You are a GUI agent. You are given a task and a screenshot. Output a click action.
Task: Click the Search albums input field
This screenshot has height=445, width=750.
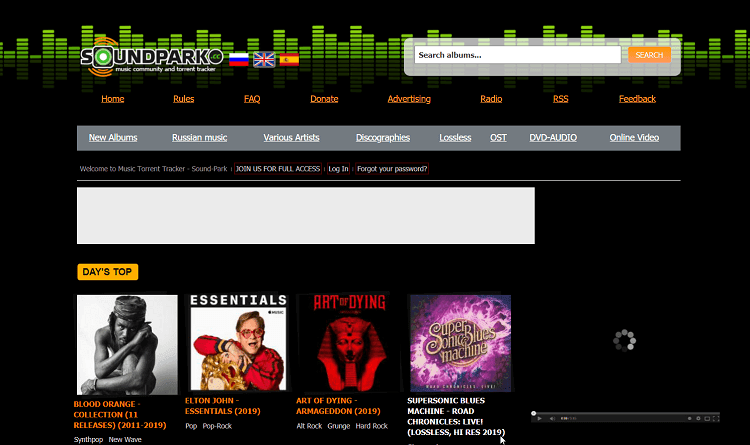[518, 55]
